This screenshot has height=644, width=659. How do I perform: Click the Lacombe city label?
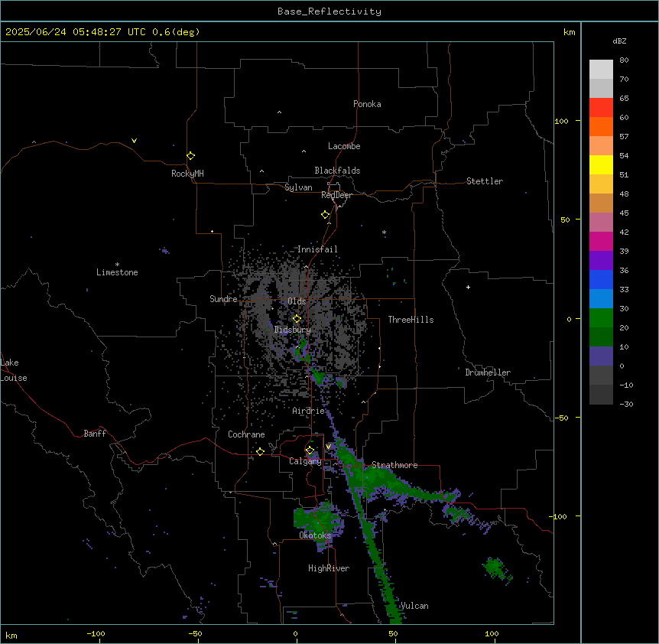(x=344, y=146)
